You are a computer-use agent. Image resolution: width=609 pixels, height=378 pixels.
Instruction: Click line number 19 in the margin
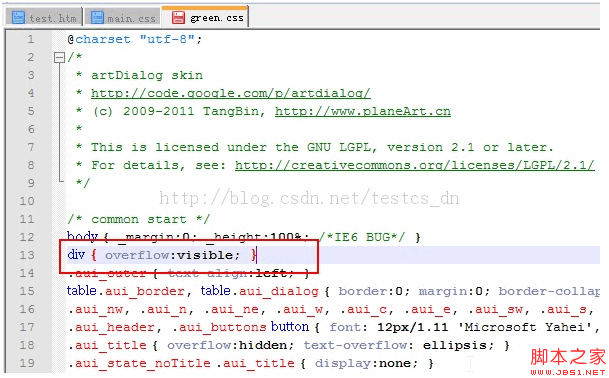coord(27,363)
